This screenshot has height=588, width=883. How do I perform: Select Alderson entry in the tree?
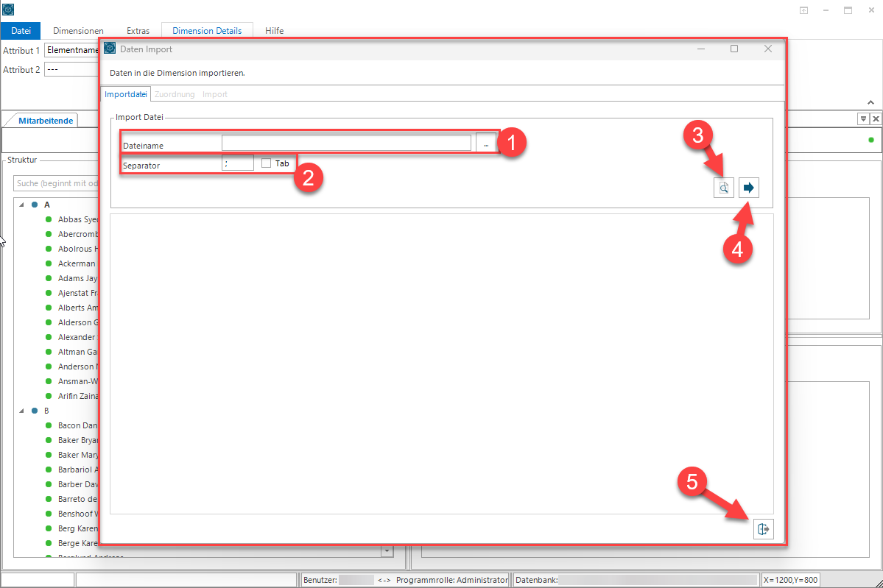click(78, 322)
